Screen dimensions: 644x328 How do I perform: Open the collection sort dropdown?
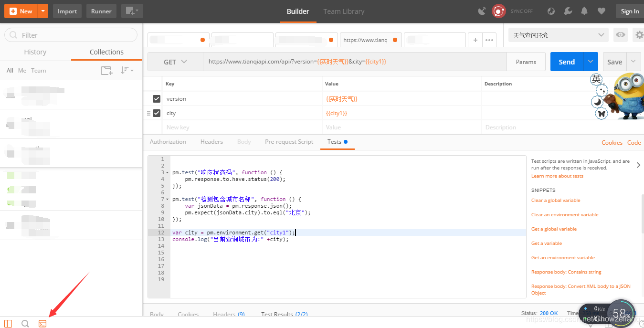coord(127,70)
